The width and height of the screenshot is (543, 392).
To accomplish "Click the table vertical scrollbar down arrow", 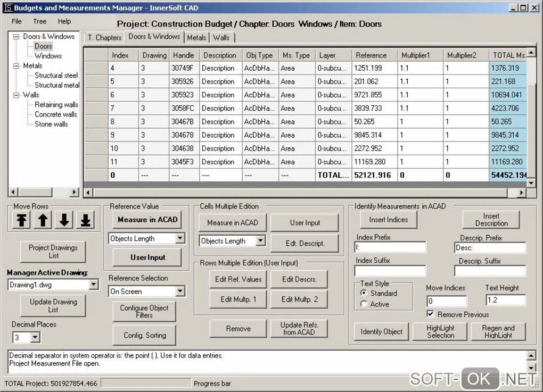I will coord(531,183).
